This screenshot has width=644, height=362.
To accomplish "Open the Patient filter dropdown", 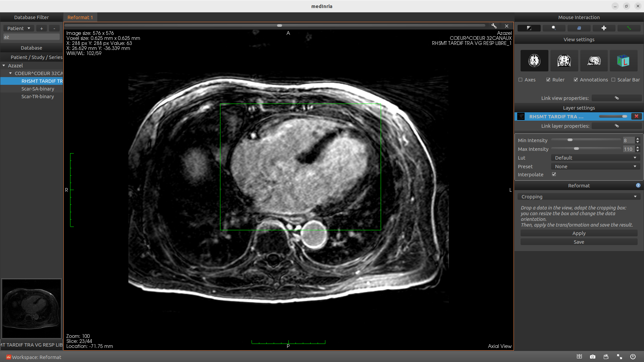I will [x=19, y=28].
